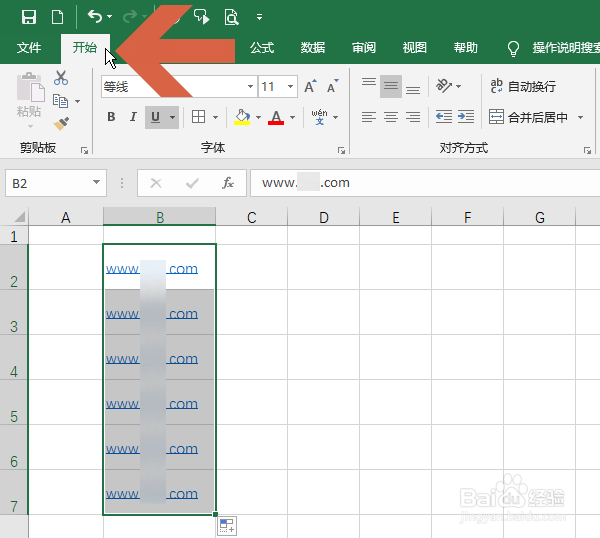Copy selection with the copy icon
The width and height of the screenshot is (600, 538).
coord(60,101)
